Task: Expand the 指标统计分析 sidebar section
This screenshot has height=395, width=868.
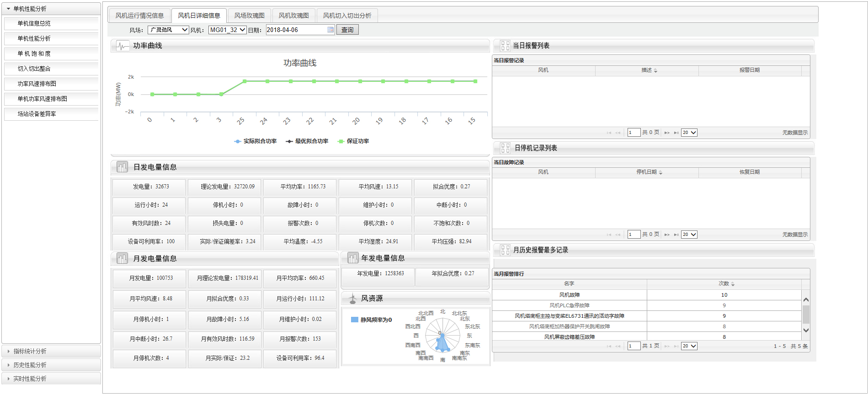Action: [51, 351]
